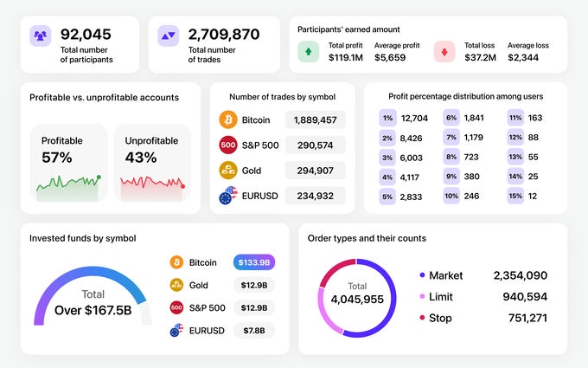The image size is (588, 368).
Task: Click 'Participants' earned amount' heading
Action: point(348,29)
